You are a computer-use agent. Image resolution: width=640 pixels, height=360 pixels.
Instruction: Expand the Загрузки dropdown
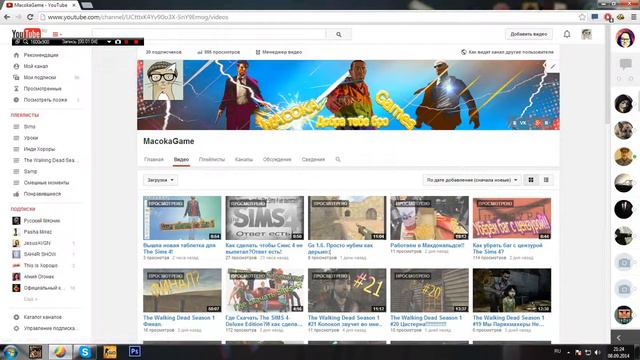[x=160, y=180]
